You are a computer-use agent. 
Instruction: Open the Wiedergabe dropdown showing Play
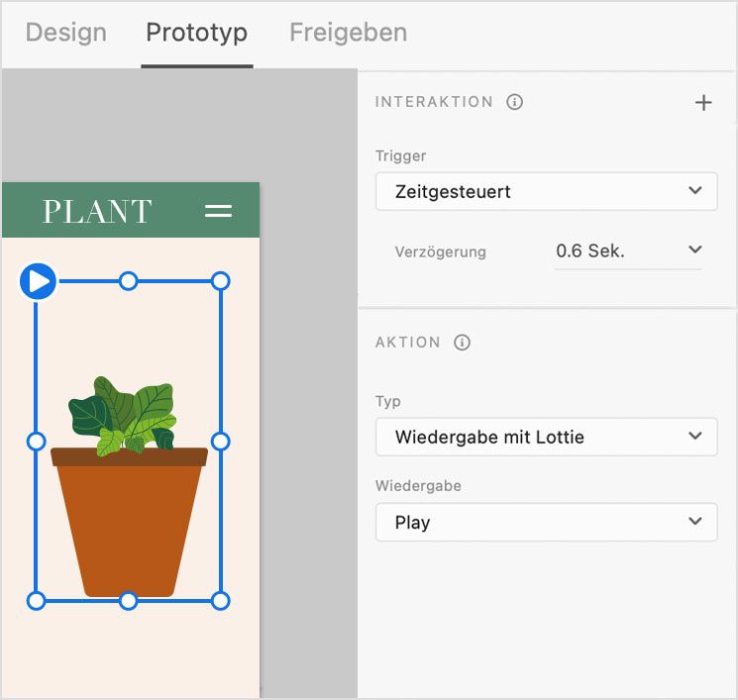pos(547,522)
